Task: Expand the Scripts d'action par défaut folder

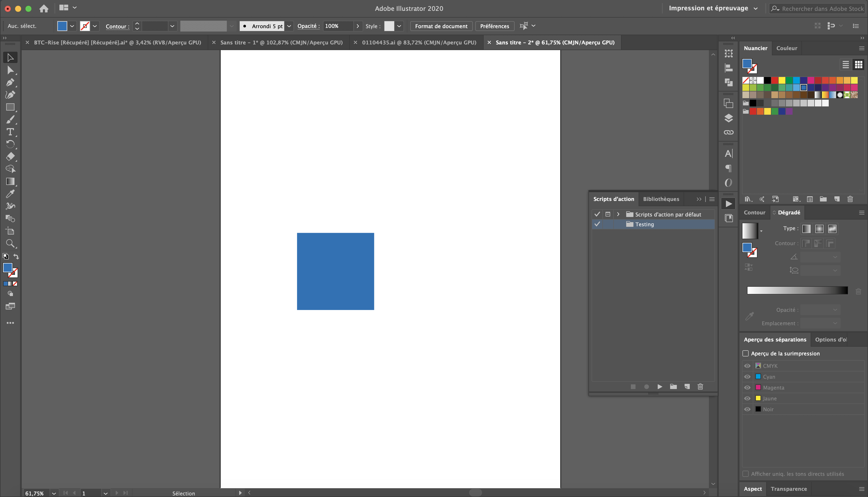Action: click(x=618, y=214)
